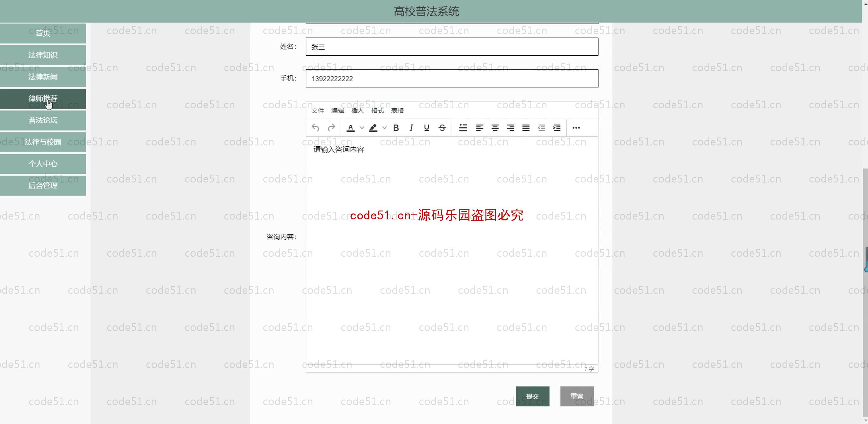Click into the 咨询内容 editor text area

[452, 250]
